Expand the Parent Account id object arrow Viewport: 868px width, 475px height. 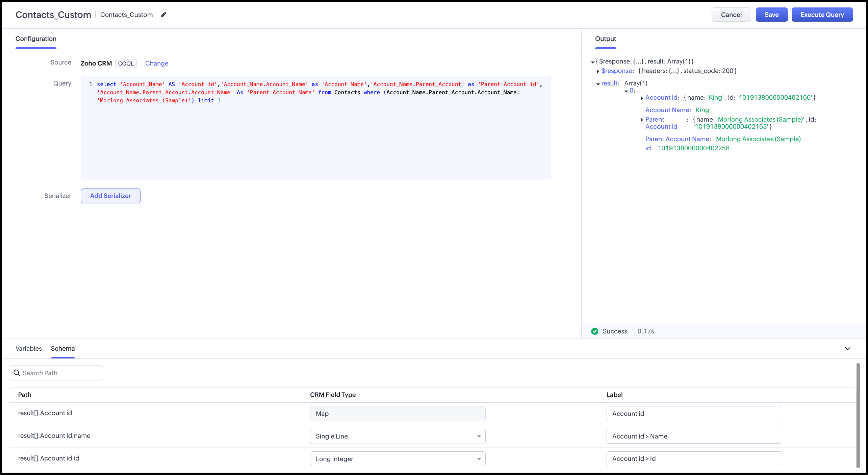coord(642,120)
